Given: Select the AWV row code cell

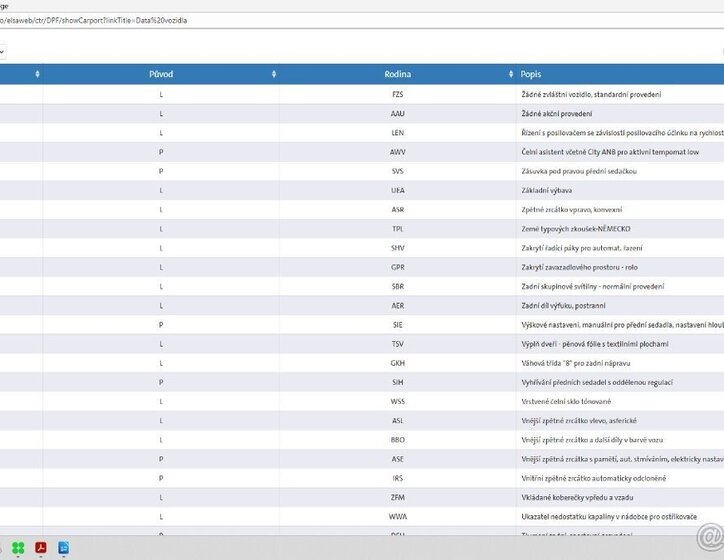Looking at the screenshot, I should 398,152.
